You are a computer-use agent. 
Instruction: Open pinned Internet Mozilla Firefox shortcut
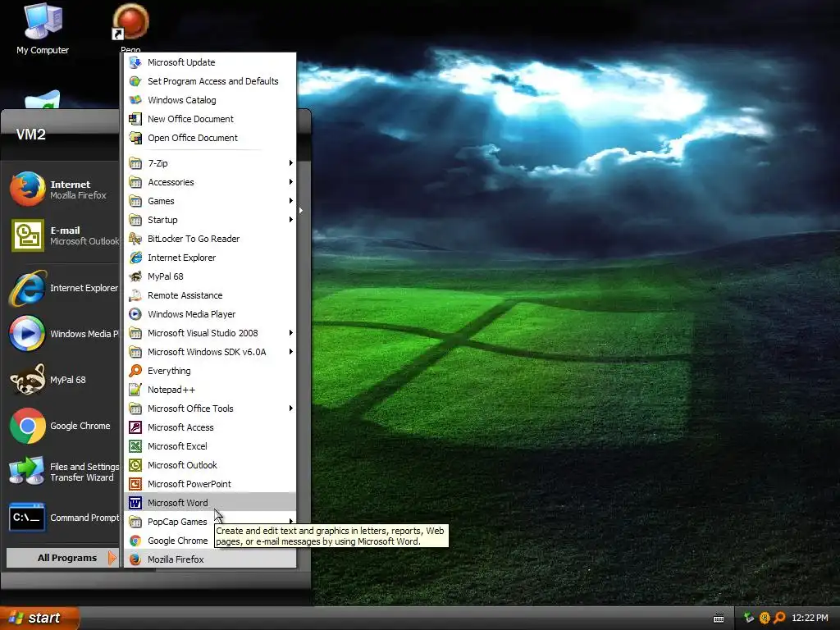click(x=63, y=189)
